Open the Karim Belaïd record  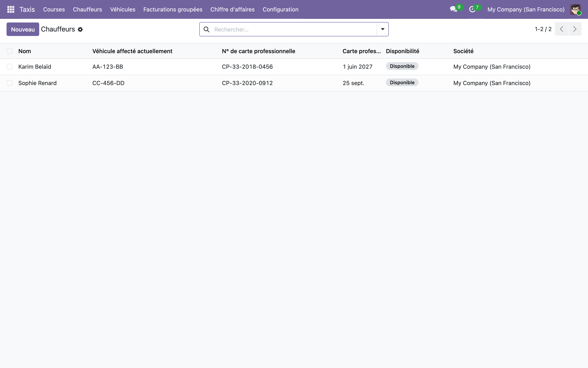[35, 67]
